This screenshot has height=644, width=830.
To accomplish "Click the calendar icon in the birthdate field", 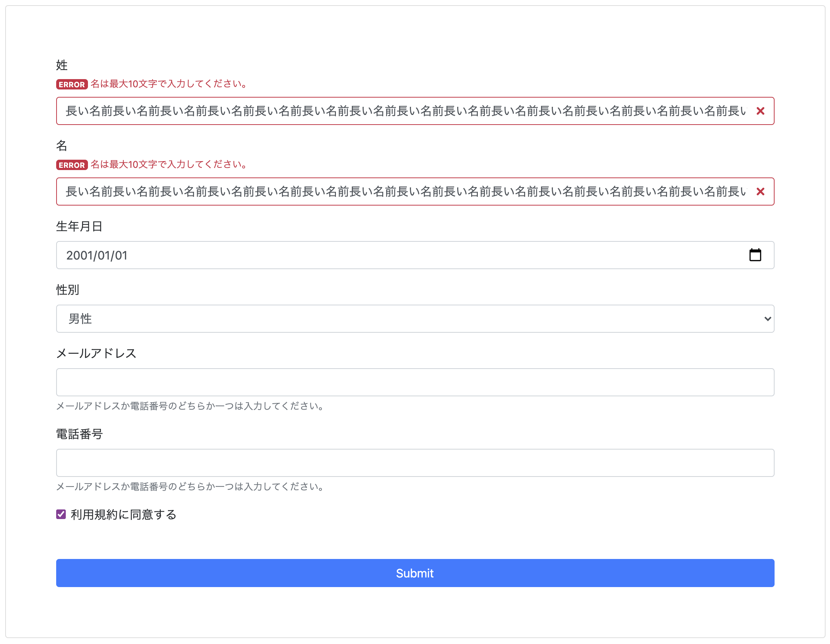I will (756, 255).
